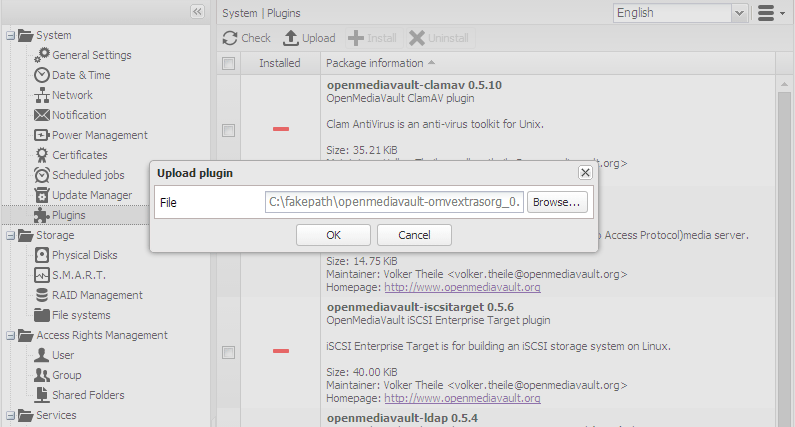Image resolution: width=795 pixels, height=427 pixels.
Task: Collapse the Storage tree node
Action: coord(10,235)
